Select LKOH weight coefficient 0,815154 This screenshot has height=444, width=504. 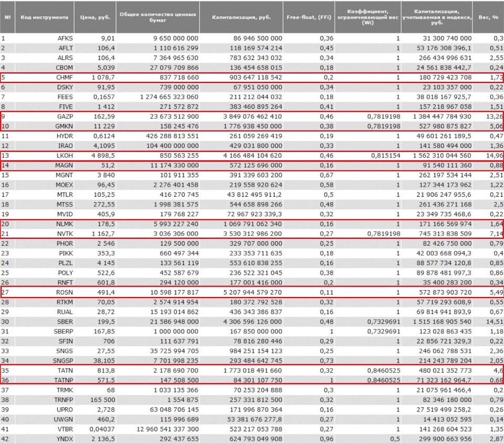pos(386,156)
